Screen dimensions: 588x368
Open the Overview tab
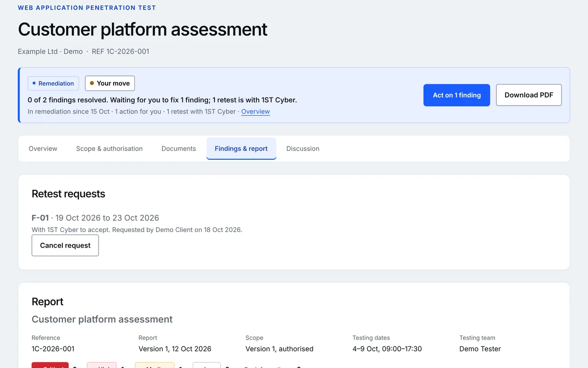(x=43, y=148)
